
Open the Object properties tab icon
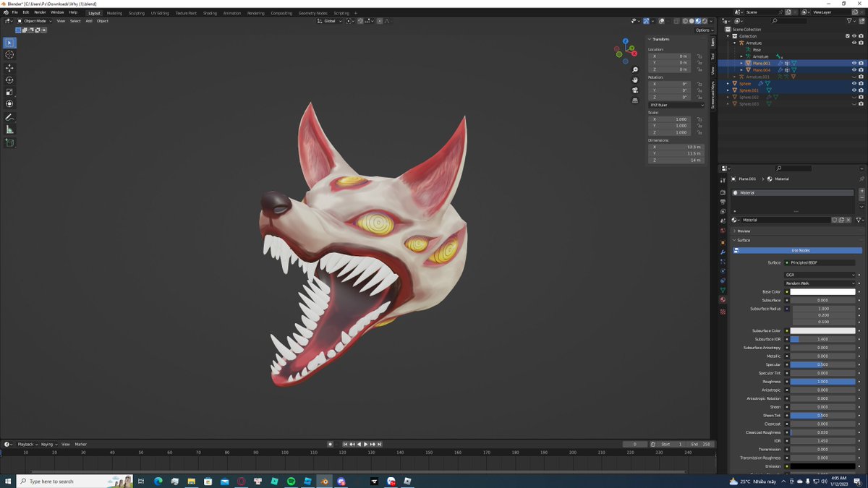point(723,242)
